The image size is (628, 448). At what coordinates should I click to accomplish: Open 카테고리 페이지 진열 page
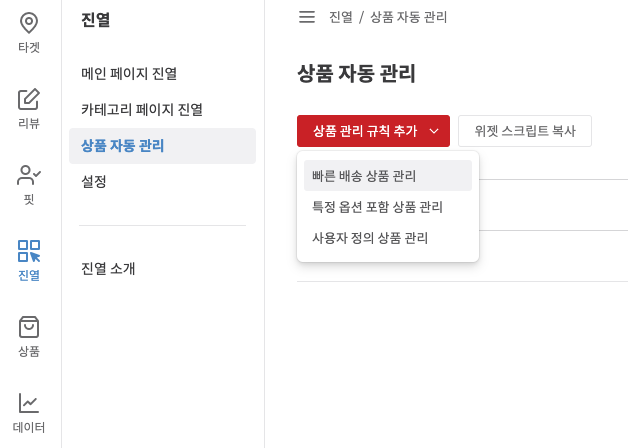[x=142, y=110]
